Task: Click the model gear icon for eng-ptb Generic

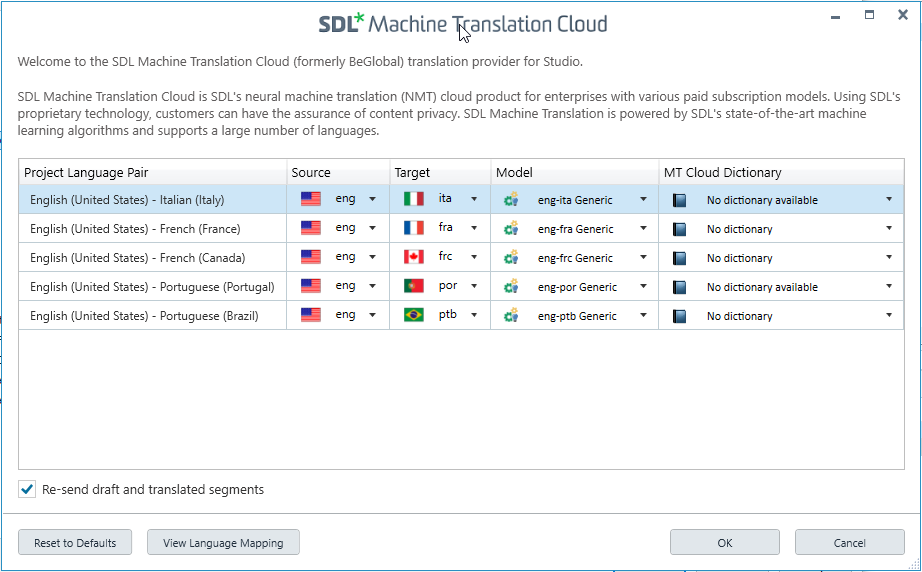Action: (x=511, y=316)
